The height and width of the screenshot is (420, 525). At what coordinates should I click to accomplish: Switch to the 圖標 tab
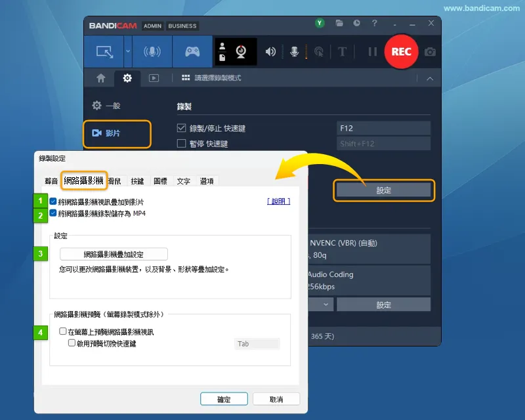pos(160,181)
